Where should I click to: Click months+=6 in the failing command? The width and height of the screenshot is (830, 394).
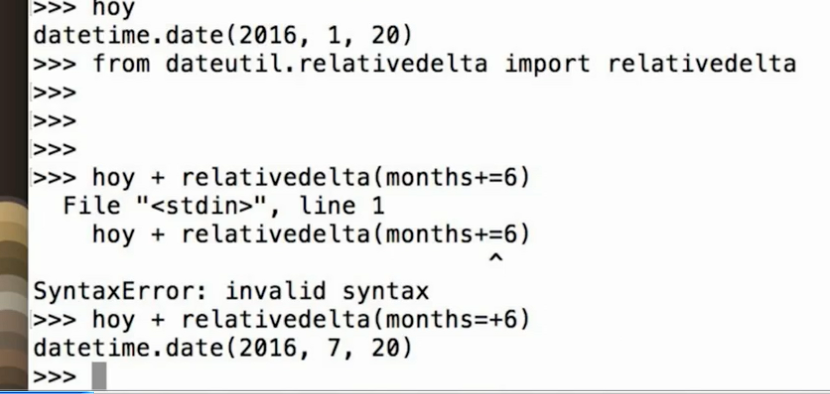pos(452,177)
